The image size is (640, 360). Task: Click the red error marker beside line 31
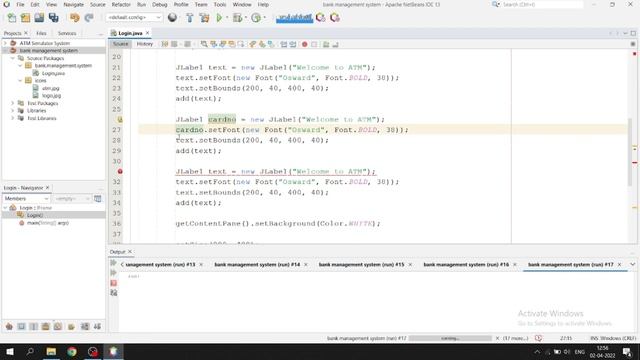click(x=120, y=171)
